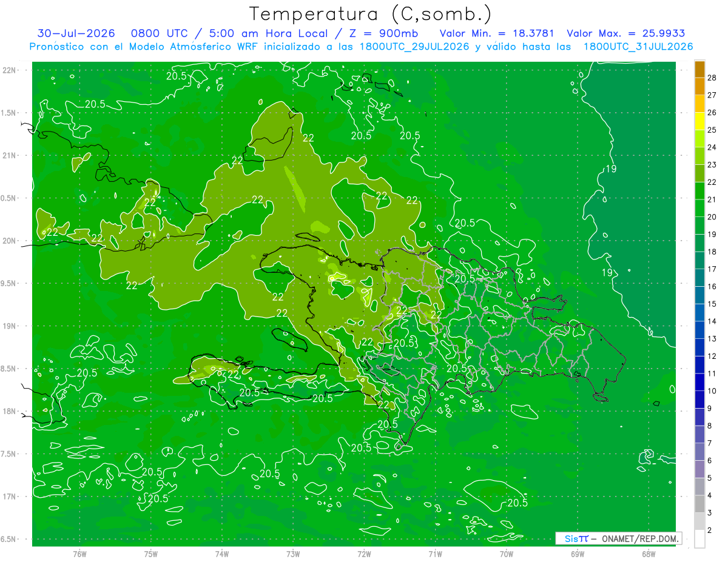Click the color scale segment between 3 and 4

coord(699,504)
